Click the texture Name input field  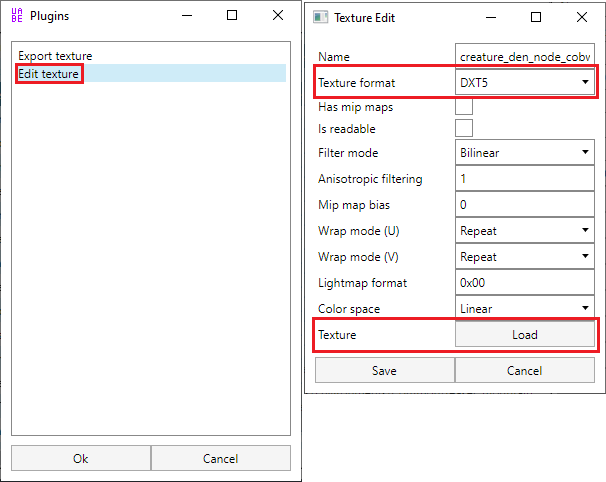(x=524, y=56)
